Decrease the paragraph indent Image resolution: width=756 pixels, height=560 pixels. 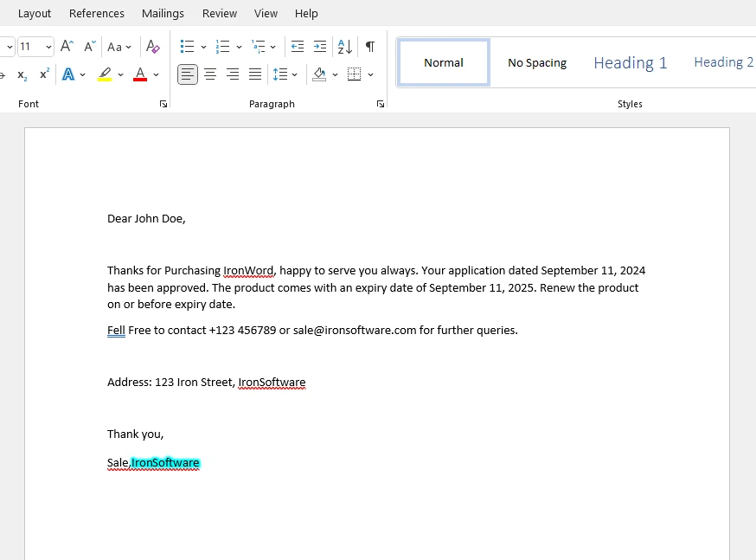(x=298, y=47)
